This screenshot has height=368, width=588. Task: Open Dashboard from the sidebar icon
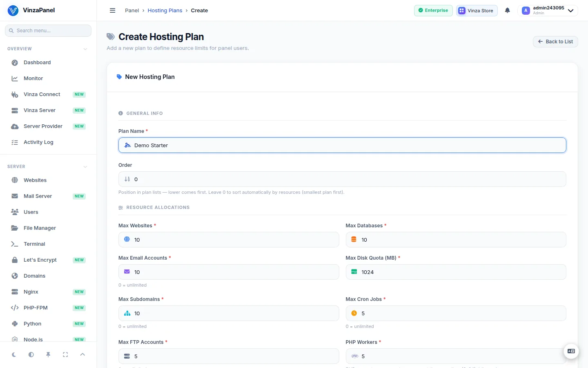tap(15, 63)
